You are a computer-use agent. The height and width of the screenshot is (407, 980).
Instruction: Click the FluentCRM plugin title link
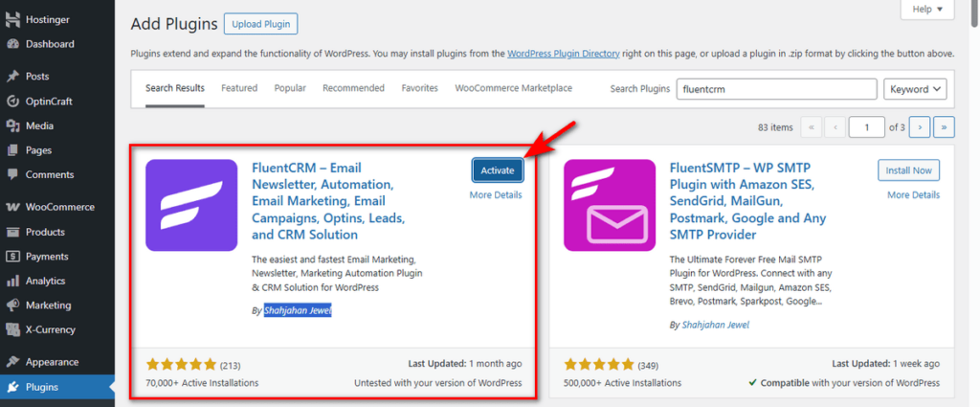pos(329,201)
